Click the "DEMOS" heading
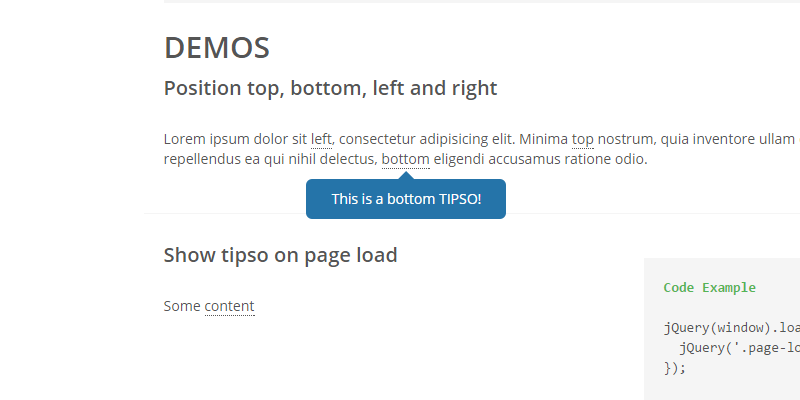The height and width of the screenshot is (400, 800). coord(217,47)
